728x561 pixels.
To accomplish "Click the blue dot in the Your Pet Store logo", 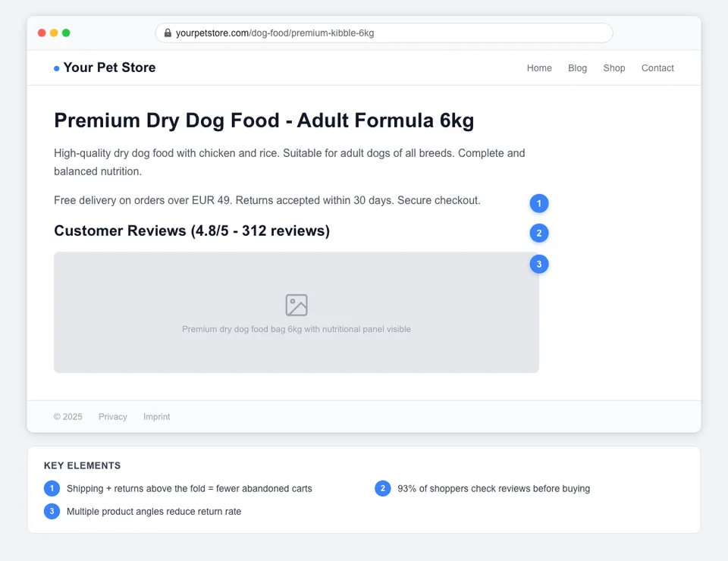I will [x=55, y=67].
